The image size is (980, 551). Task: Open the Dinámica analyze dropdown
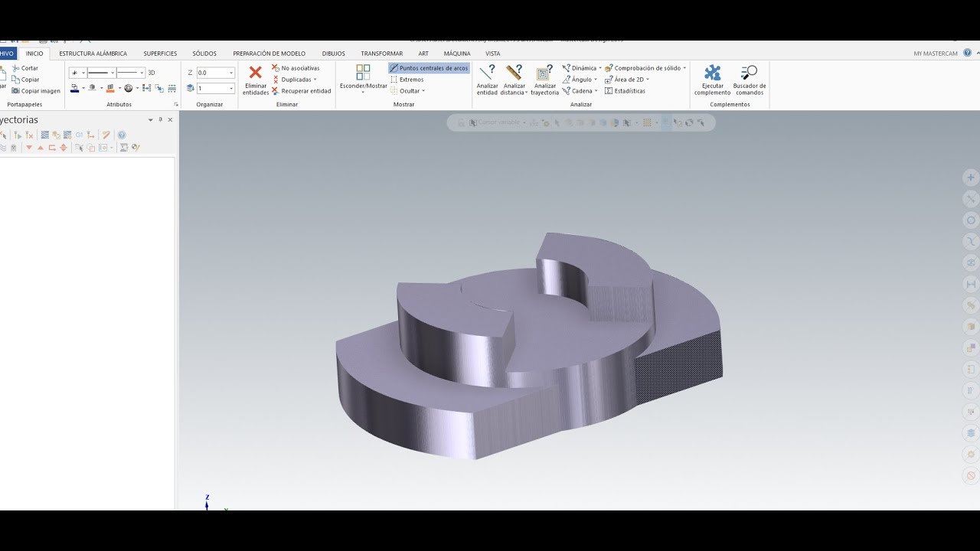pyautogui.click(x=600, y=68)
